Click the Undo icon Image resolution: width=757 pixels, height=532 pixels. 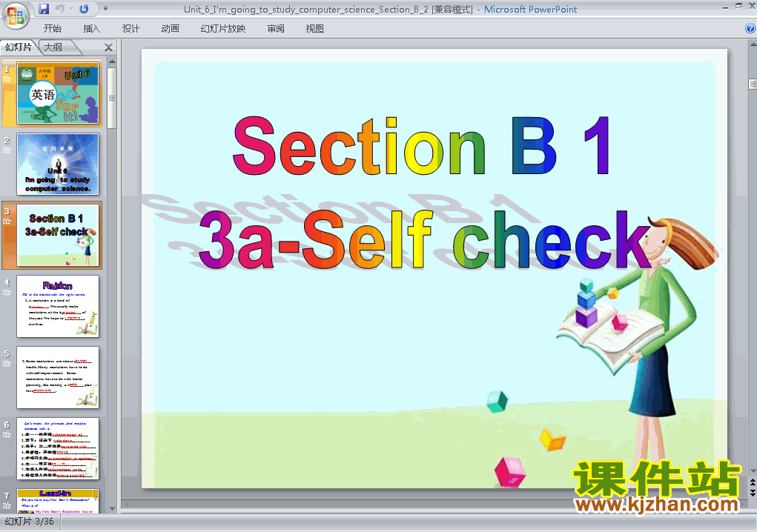60,9
